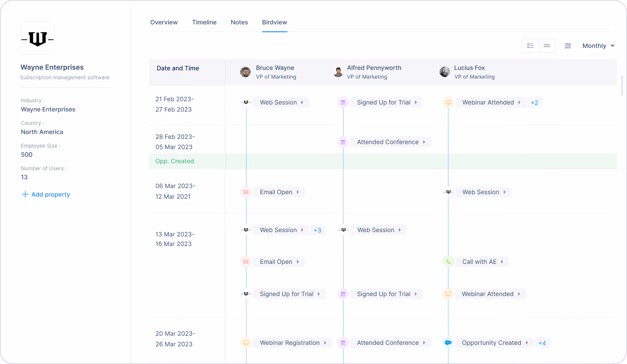Screen dimensions: 627x364
Task: Select the webinar screen icon next to Webinar Attended
Action: tap(448, 102)
